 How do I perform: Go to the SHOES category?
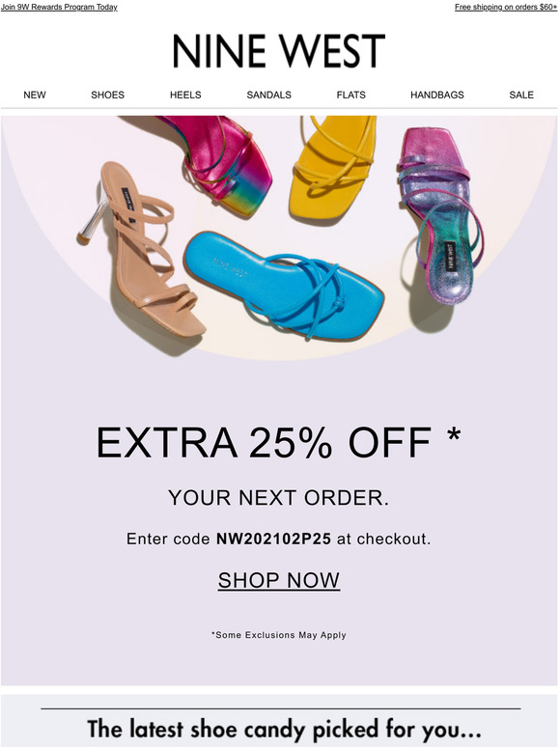pos(108,95)
